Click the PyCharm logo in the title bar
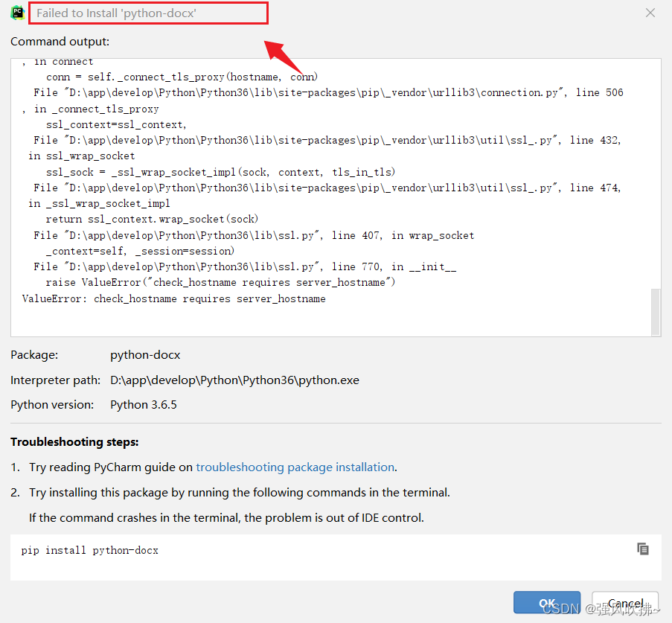This screenshot has width=672, height=623. tap(14, 13)
